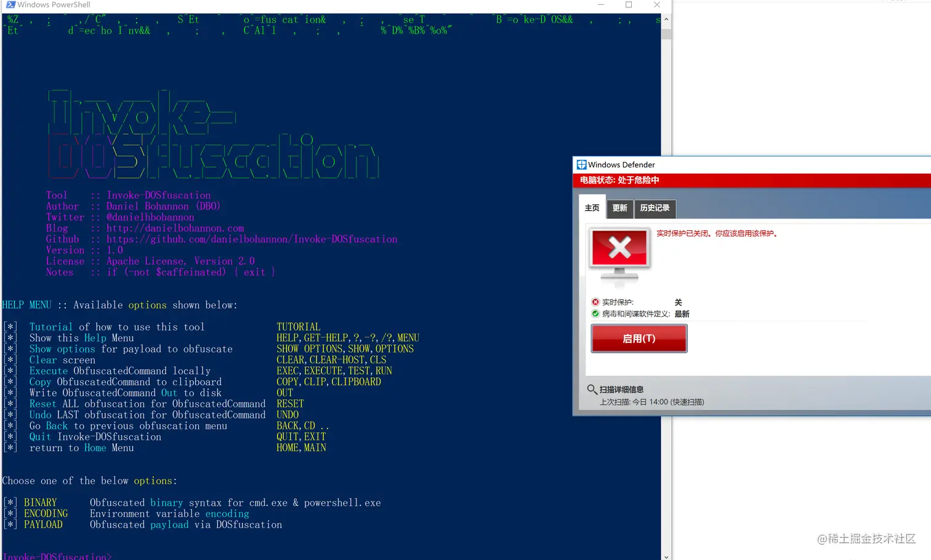This screenshot has width=931, height=560.
Task: Close the PowerShell window
Action: pyautogui.click(x=657, y=5)
